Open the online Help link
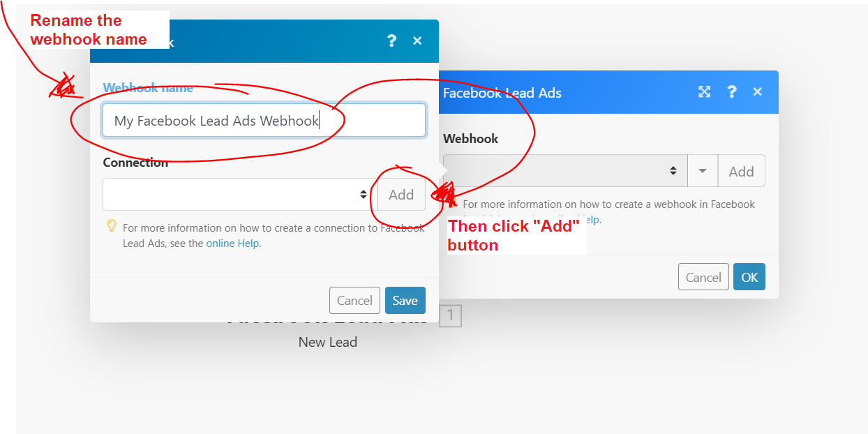This screenshot has height=434, width=868. tap(232, 244)
